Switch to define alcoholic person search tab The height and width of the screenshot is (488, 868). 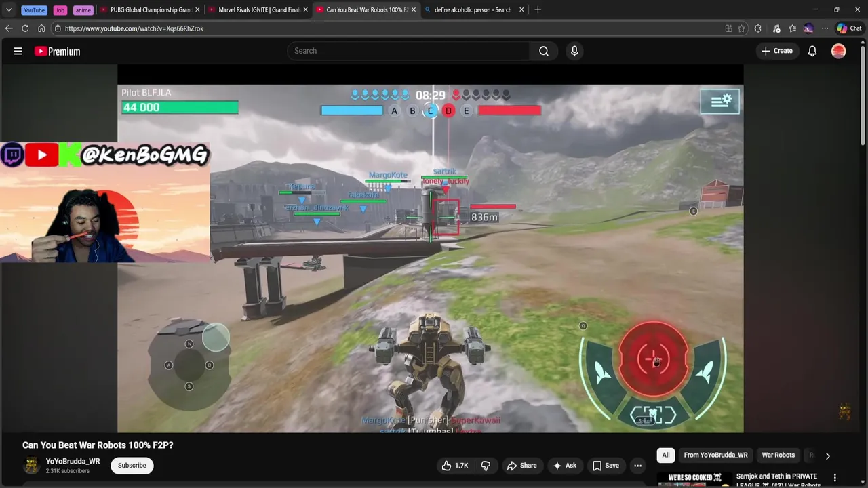473,9
